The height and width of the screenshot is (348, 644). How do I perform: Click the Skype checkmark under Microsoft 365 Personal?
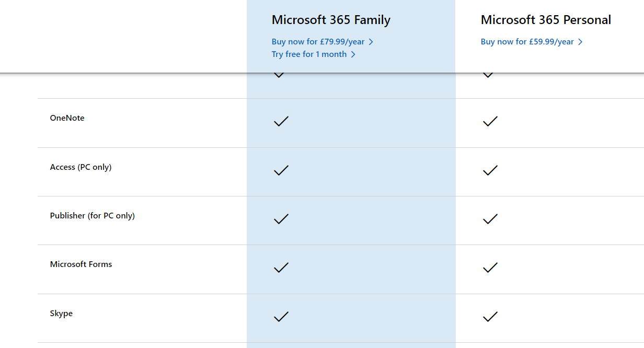[490, 317]
